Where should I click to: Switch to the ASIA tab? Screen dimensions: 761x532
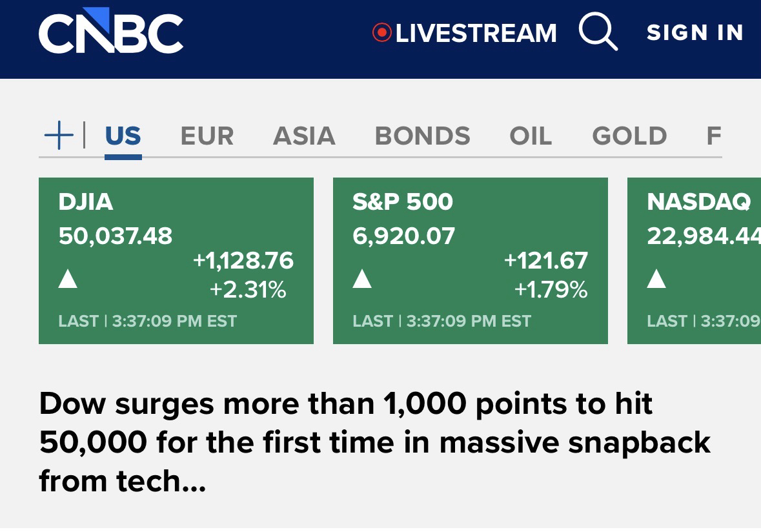pyautogui.click(x=304, y=136)
